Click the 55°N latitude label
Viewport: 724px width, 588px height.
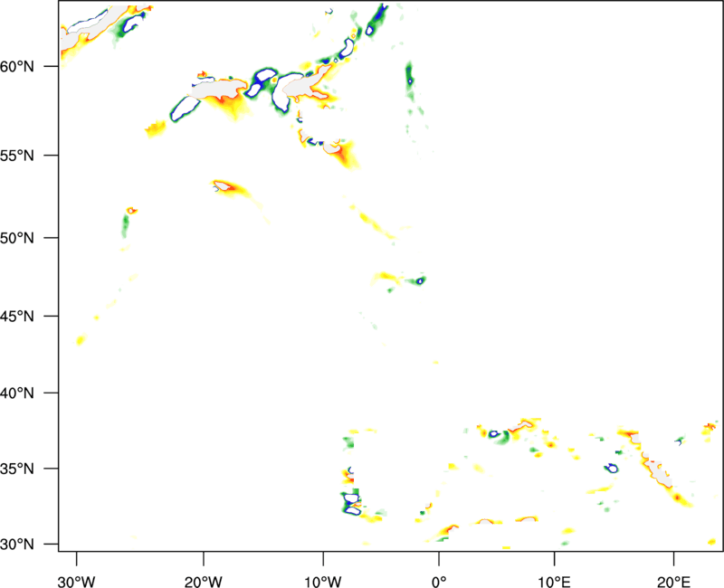point(17,155)
